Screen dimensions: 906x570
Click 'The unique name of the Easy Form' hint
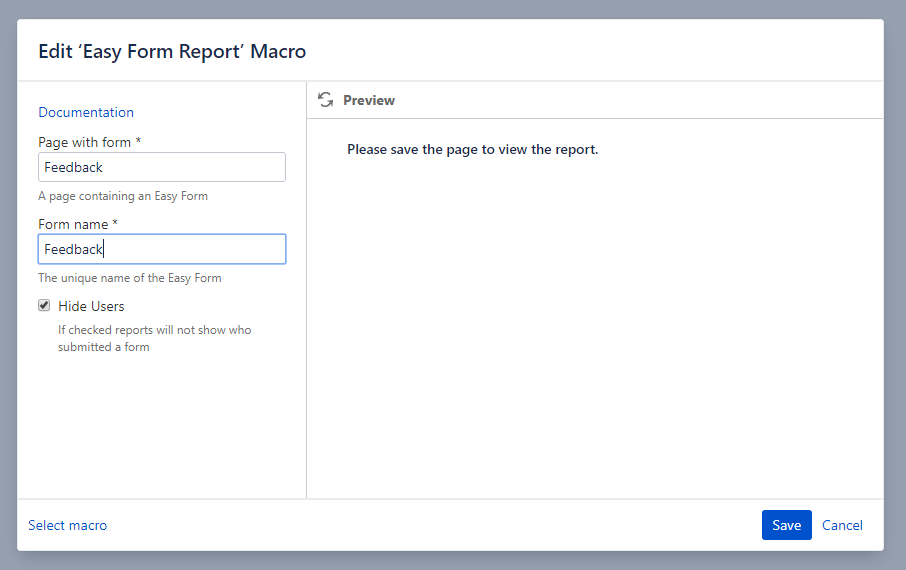[130, 278]
